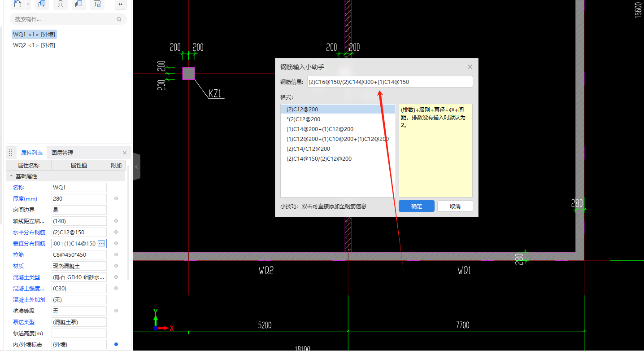The width and height of the screenshot is (644, 351).
Task: Close the 钢筋输入小助手 dialog
Action: [470, 67]
